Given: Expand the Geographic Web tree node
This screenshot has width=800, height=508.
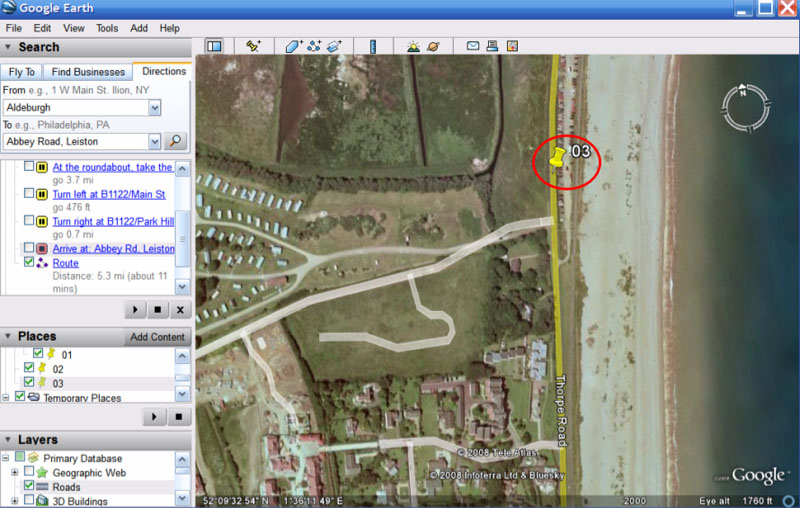Looking at the screenshot, I should point(15,472).
